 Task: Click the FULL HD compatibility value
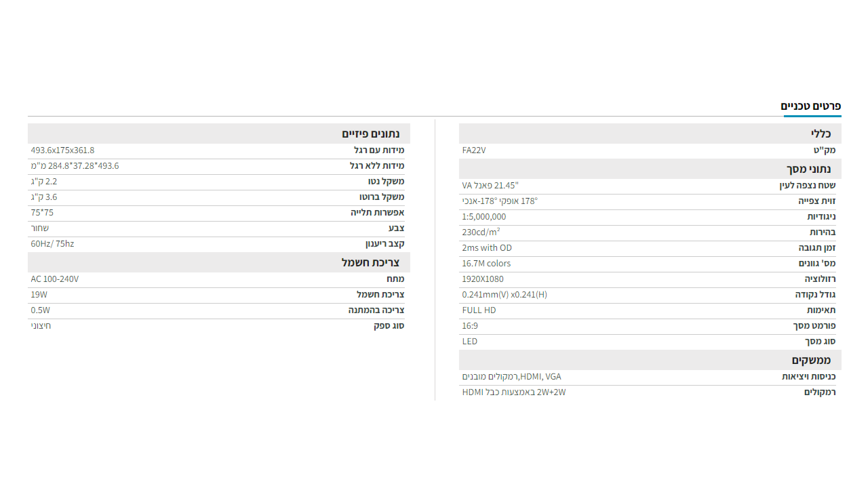click(x=479, y=310)
